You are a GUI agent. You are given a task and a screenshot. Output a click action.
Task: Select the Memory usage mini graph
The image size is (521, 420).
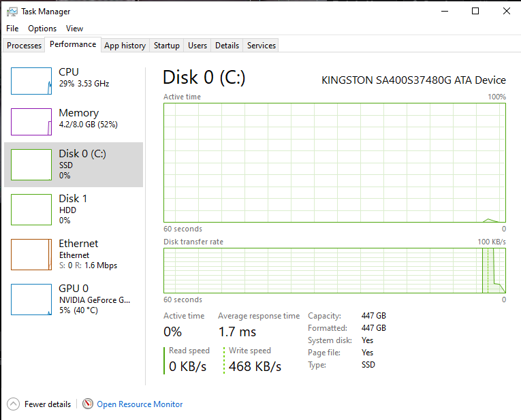tap(31, 122)
